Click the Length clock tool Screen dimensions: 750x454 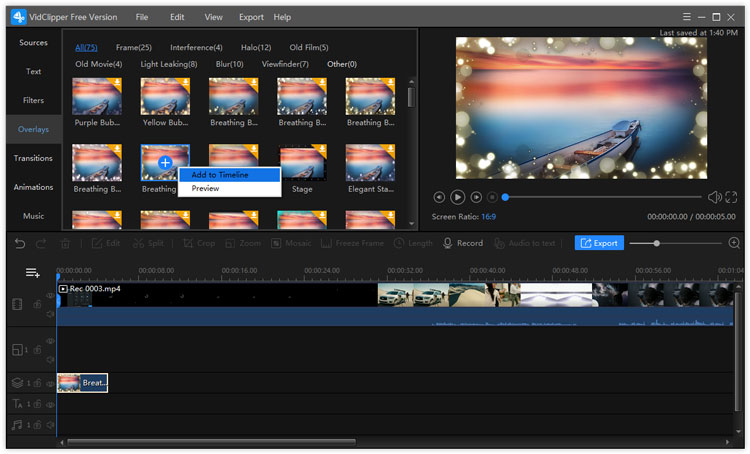413,243
